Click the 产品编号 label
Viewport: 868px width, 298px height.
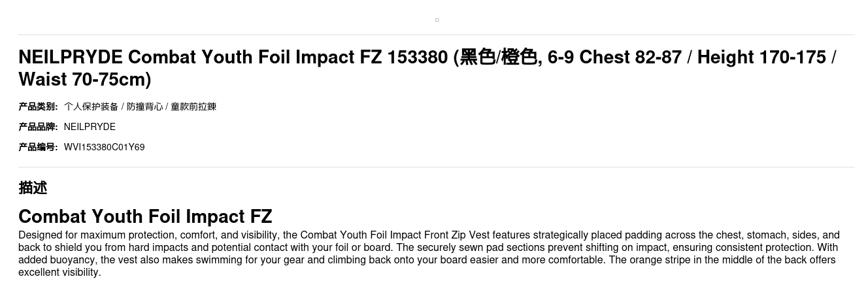[38, 147]
